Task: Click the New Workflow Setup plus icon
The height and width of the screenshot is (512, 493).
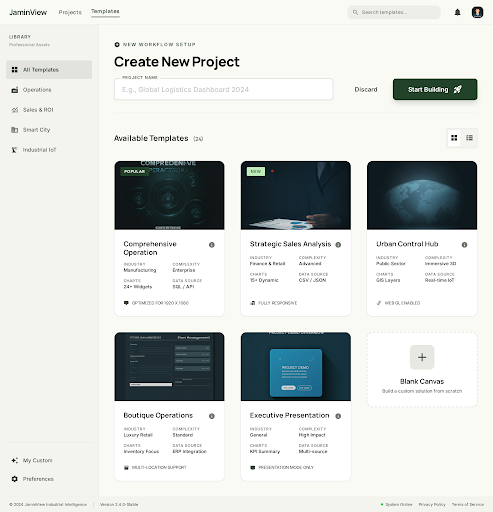Action: [117, 44]
